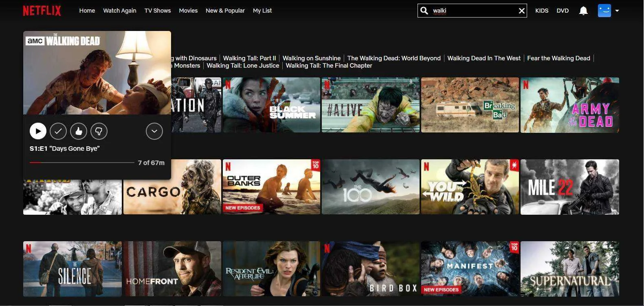
Task: Open the notifications bell
Action: click(583, 11)
